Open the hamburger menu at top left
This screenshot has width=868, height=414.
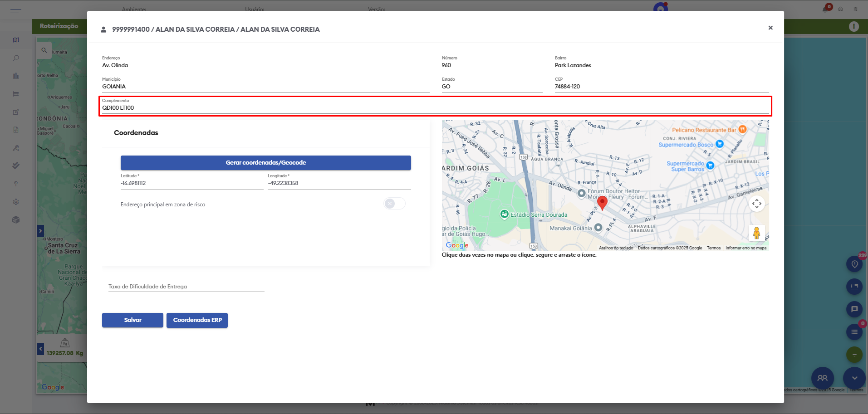[x=15, y=10]
